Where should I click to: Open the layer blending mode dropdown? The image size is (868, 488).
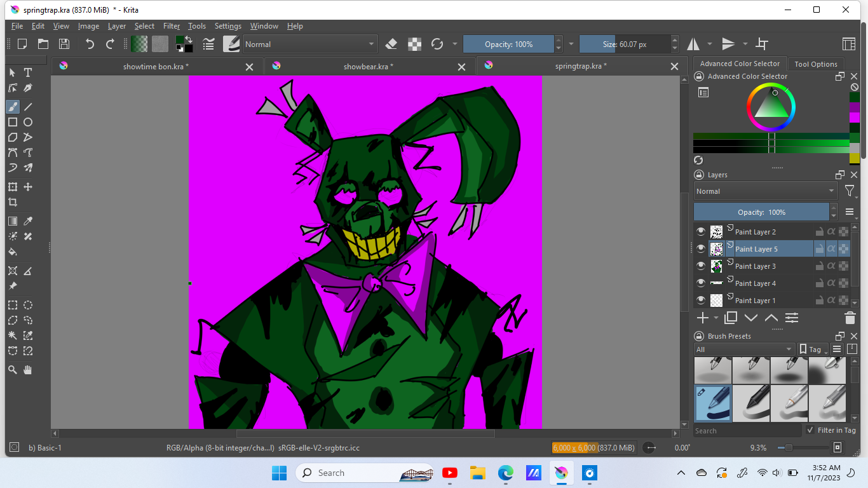click(x=766, y=191)
